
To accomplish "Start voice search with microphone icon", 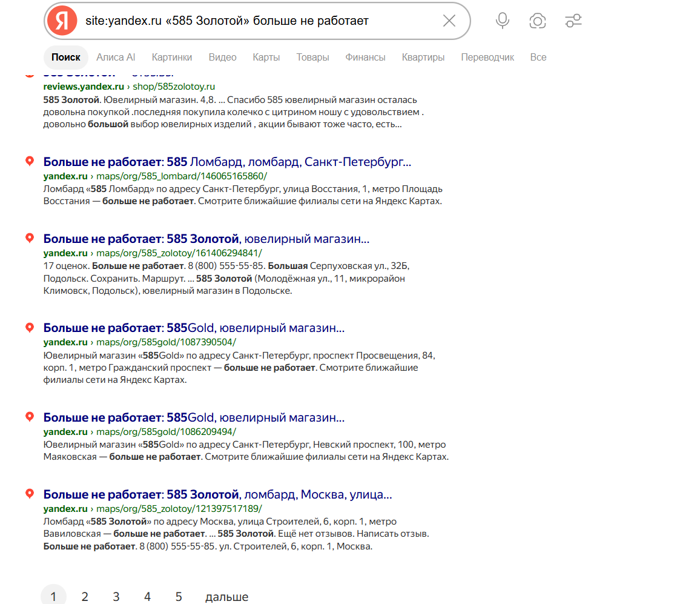I will [x=502, y=21].
